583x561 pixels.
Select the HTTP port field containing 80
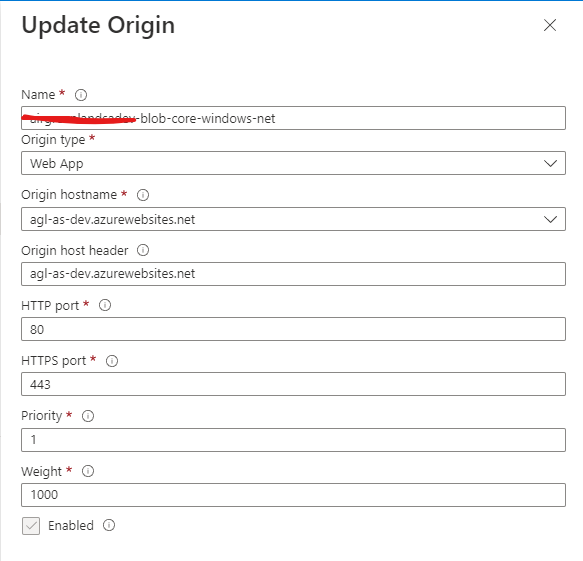click(x=293, y=329)
